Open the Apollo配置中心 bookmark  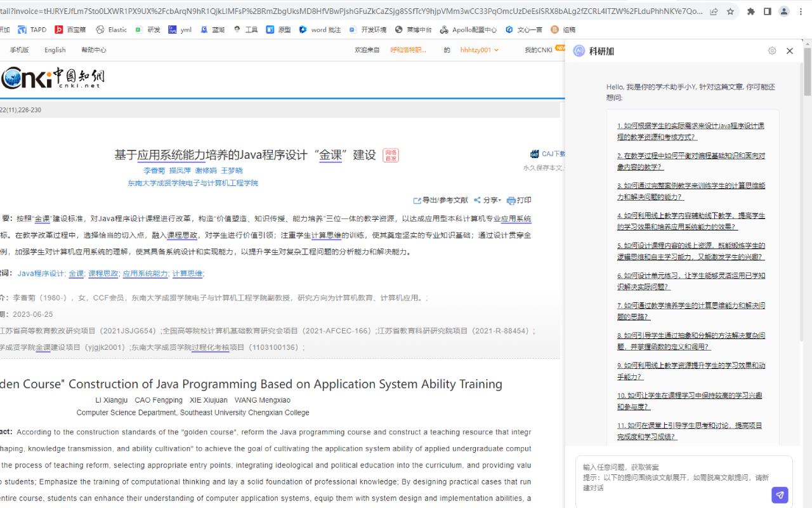pos(469,30)
